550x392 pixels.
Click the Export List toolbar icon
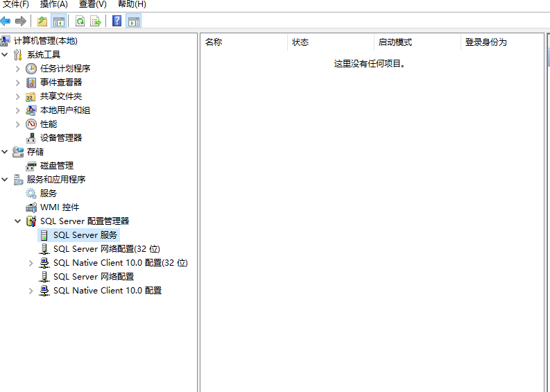click(96, 22)
